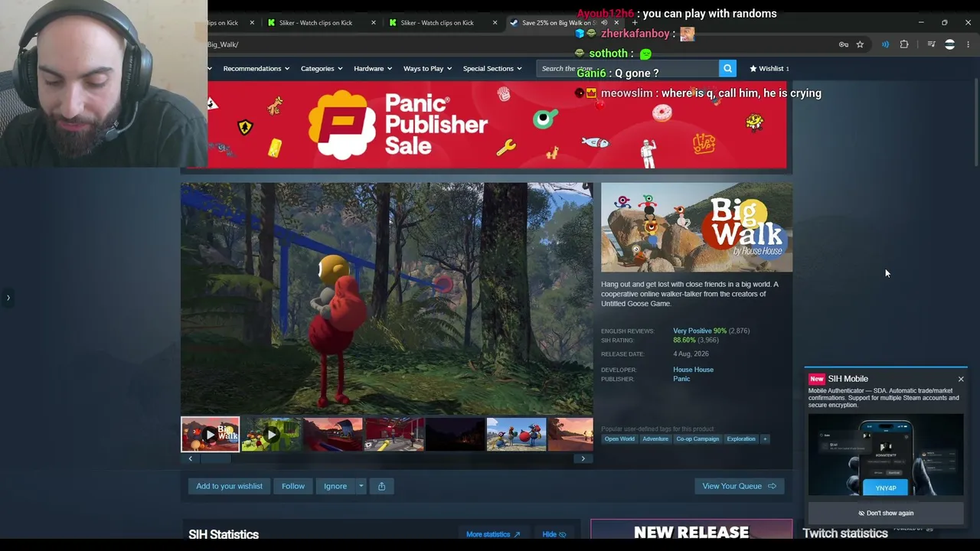
Task: Click the Co-op Campaign tag
Action: coord(697,439)
